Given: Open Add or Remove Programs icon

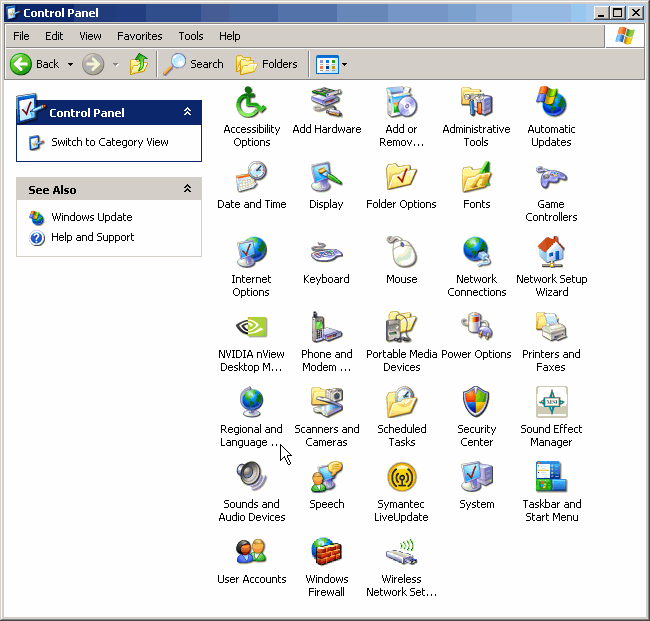Looking at the screenshot, I should click(x=401, y=102).
